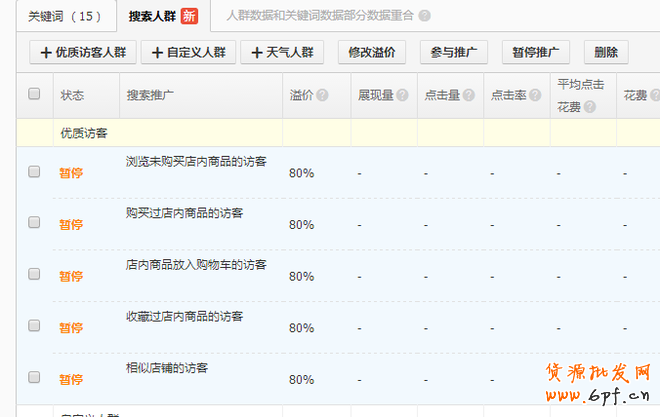
Task: Click help icon after 人群数据 overlap notice
Action: (x=425, y=16)
